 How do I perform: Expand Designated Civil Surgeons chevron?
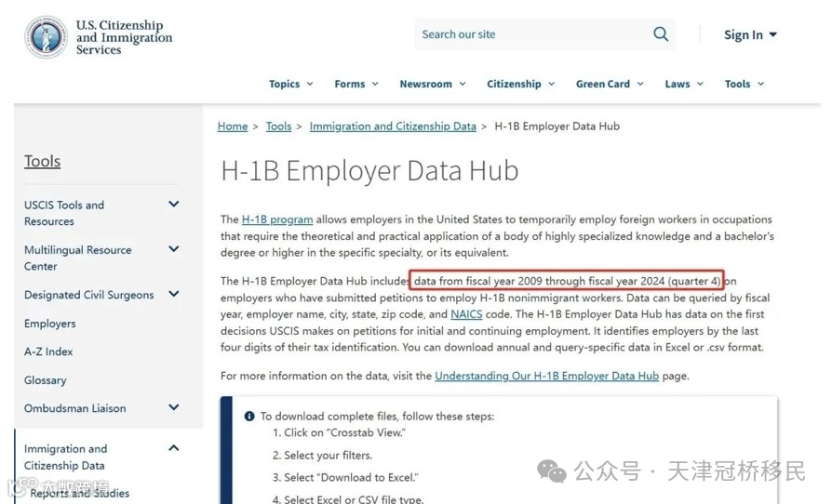[173, 294]
